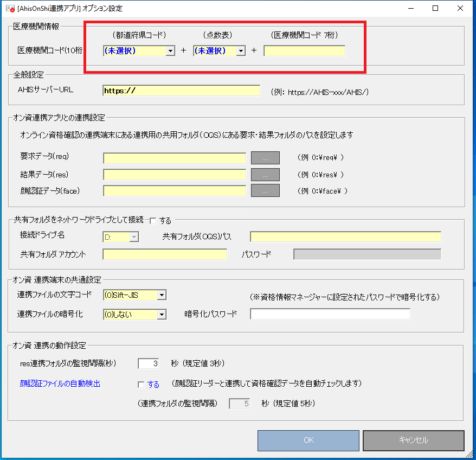Click the 連携ファイルの文字コード label
Image resolution: width=476 pixels, height=460 pixels.
pyautogui.click(x=54, y=295)
